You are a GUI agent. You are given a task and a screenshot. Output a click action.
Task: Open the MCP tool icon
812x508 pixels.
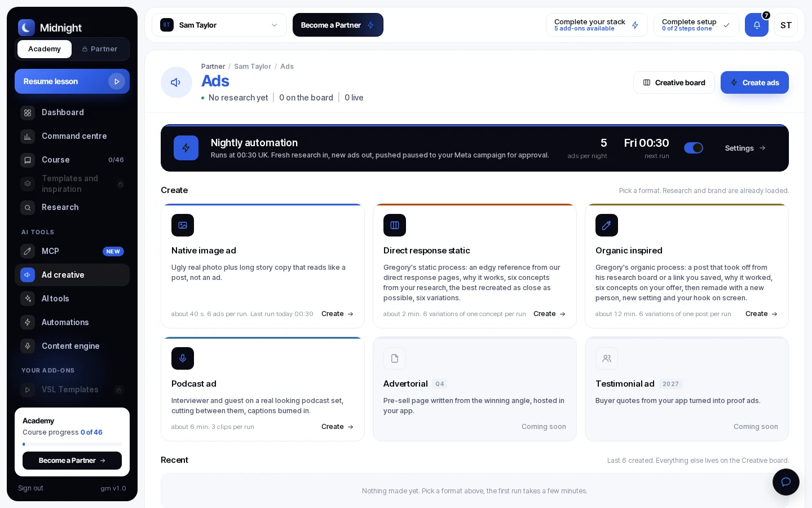point(28,251)
